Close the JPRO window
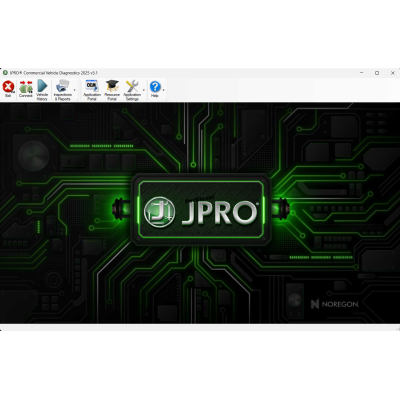Screen dimensions: 400x400 [x=393, y=73]
